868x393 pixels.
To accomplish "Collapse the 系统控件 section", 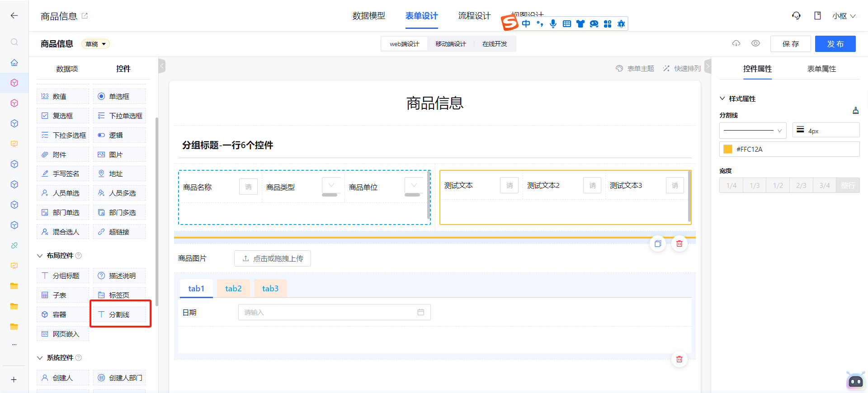I will [x=40, y=358].
